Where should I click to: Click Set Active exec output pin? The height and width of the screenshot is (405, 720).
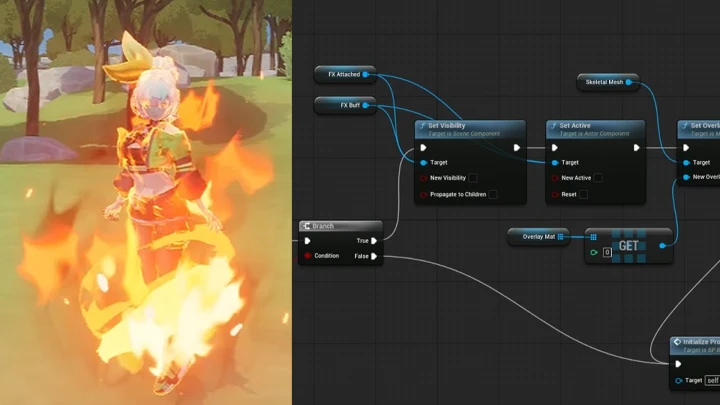coord(636,148)
